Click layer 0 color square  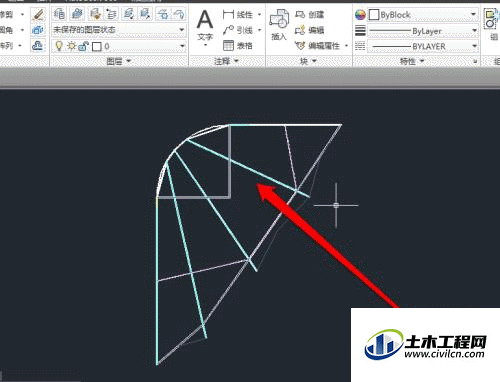coord(97,46)
